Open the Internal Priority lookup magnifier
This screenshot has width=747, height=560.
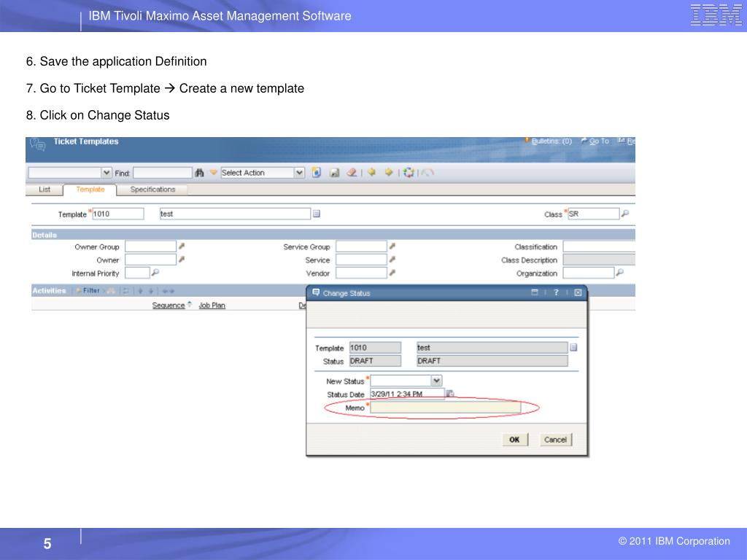point(155,273)
